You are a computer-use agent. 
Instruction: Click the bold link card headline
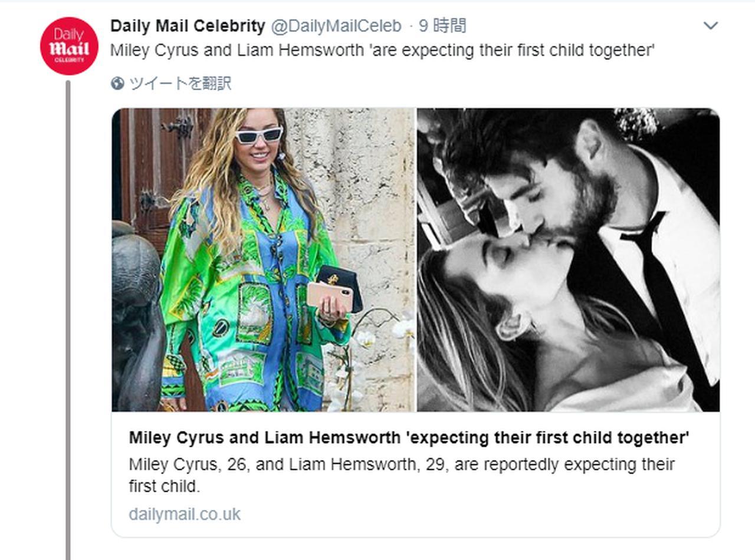point(409,438)
